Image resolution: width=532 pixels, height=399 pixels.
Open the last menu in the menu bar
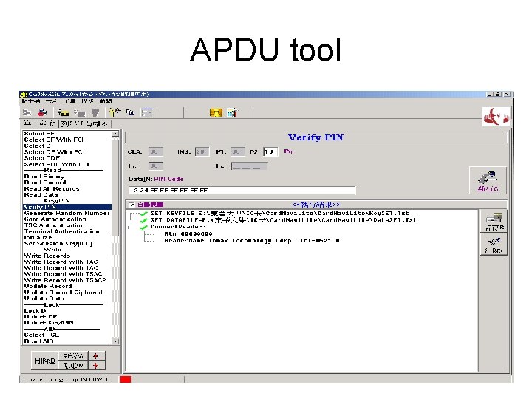coord(106,101)
